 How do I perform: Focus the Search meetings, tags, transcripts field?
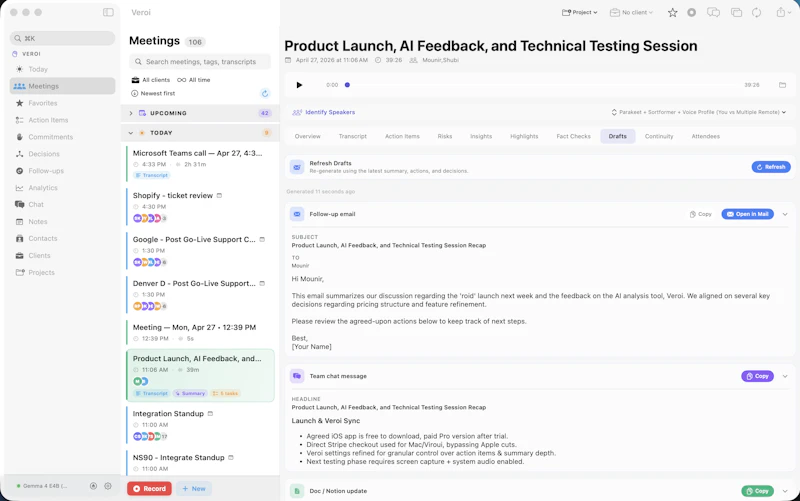(x=200, y=62)
